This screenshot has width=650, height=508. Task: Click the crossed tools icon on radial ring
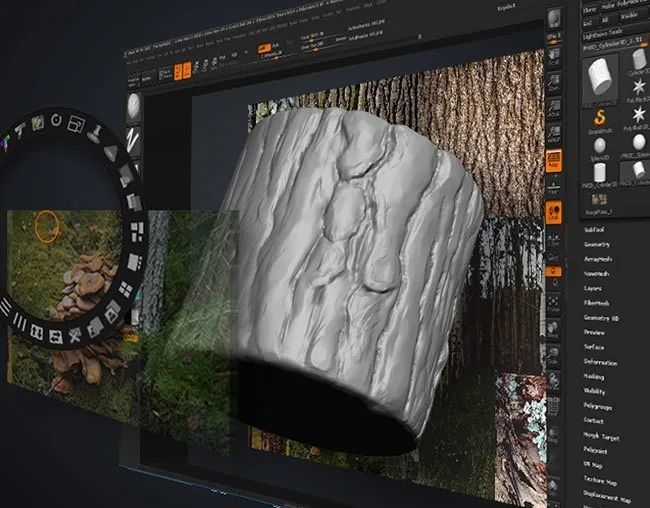coord(74,334)
